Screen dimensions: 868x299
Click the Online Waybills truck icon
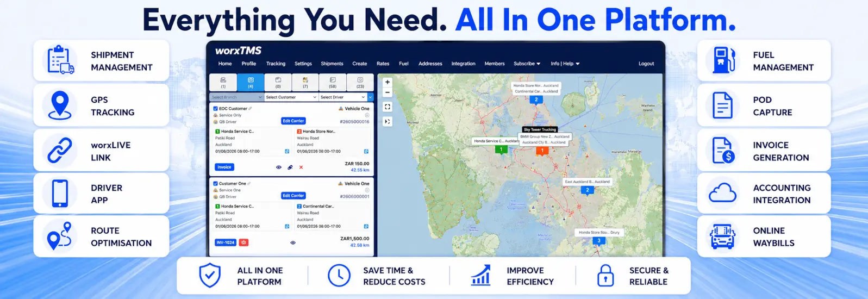(722, 236)
